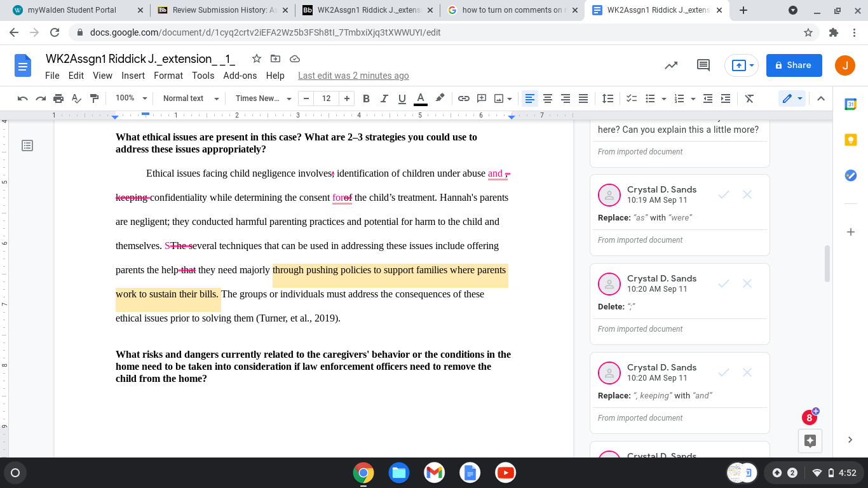The image size is (868, 488).
Task: Show the document outline
Action: pyautogui.click(x=27, y=146)
